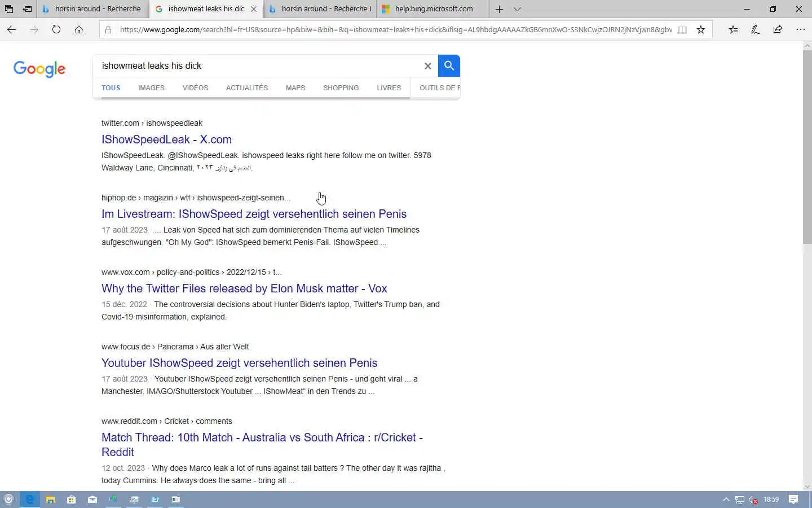Open reading view from address bar
The image size is (812, 508).
click(x=682, y=29)
